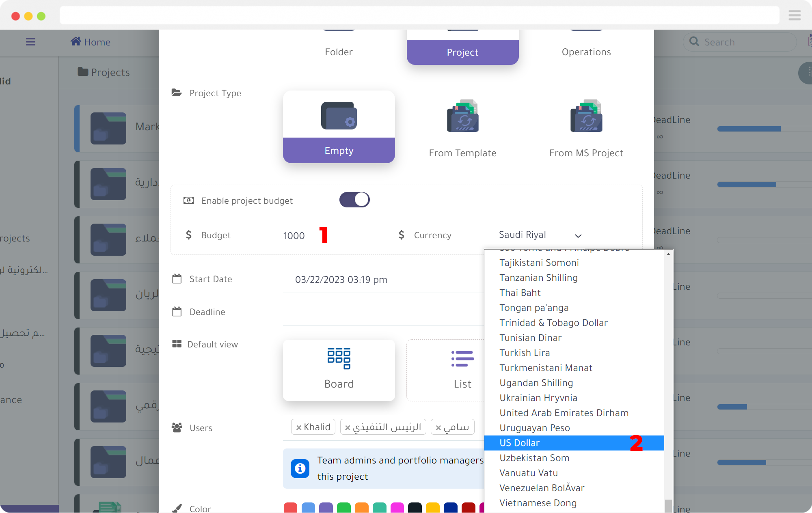Click the Home icon in breadcrumb

coord(76,41)
